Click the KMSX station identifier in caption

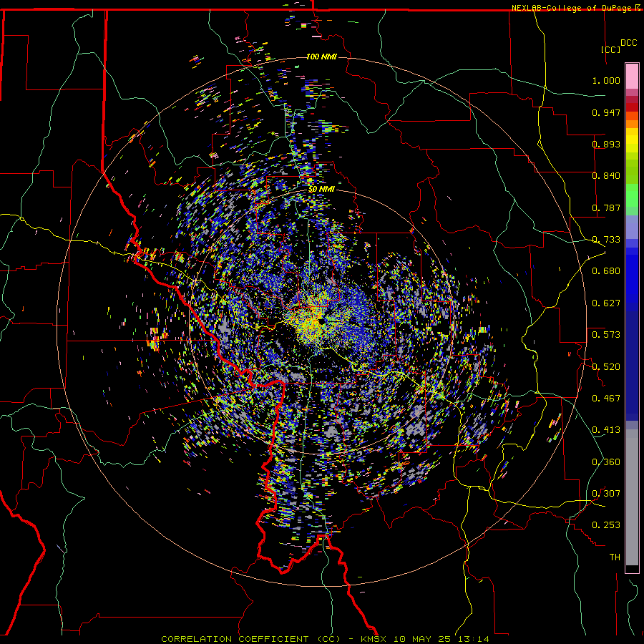point(373,639)
